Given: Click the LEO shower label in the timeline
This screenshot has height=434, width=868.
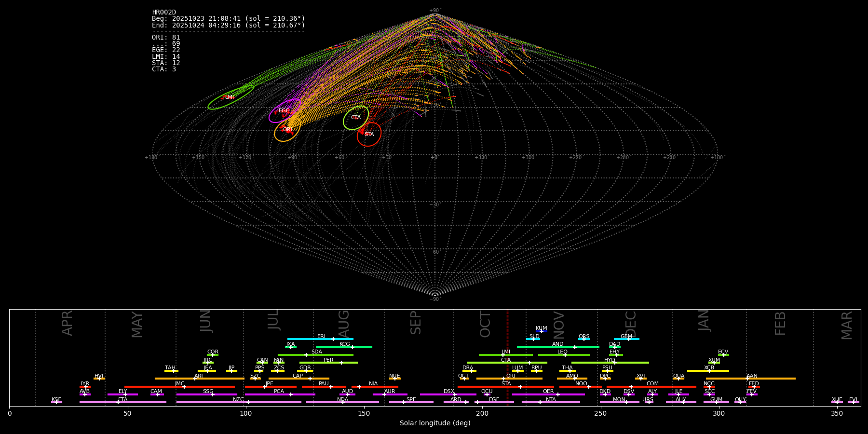Looking at the screenshot, I should pyautogui.click(x=562, y=352).
